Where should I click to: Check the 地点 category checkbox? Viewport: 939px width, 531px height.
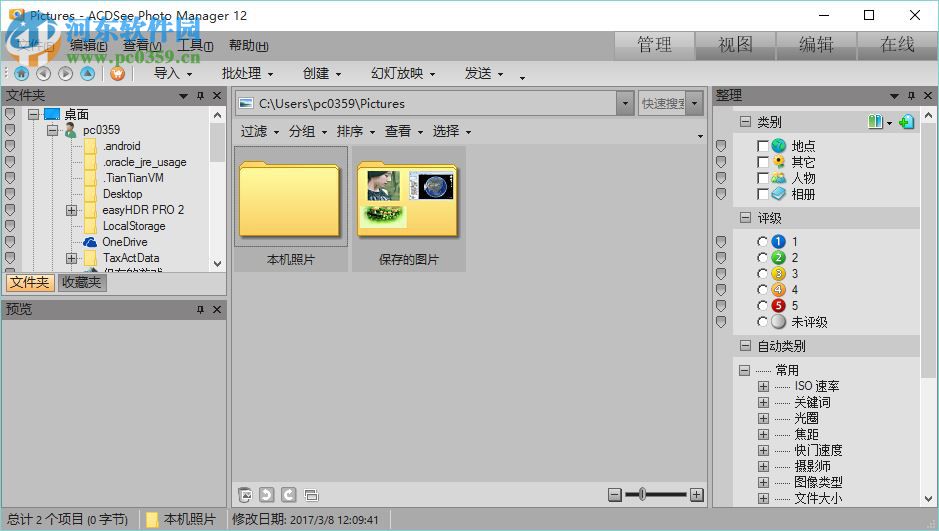pos(762,146)
